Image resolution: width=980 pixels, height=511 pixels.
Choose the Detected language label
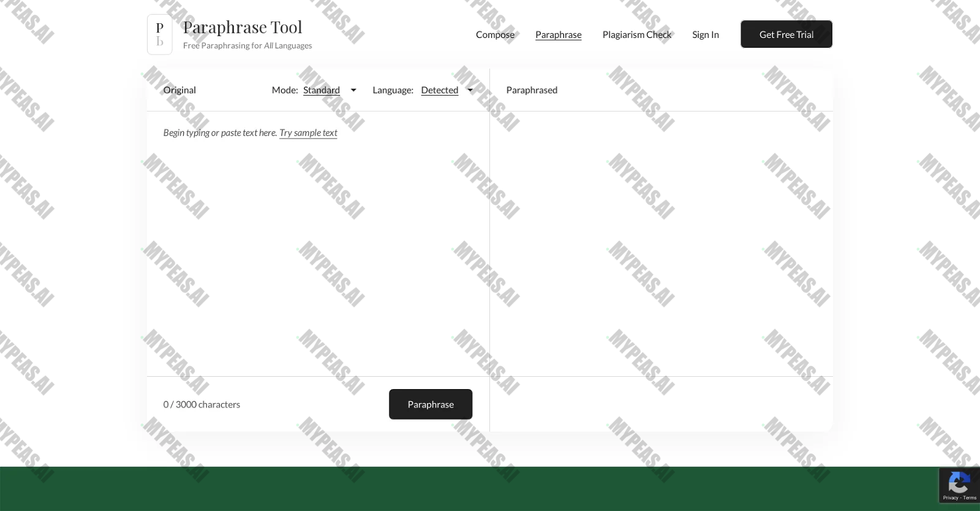[440, 90]
